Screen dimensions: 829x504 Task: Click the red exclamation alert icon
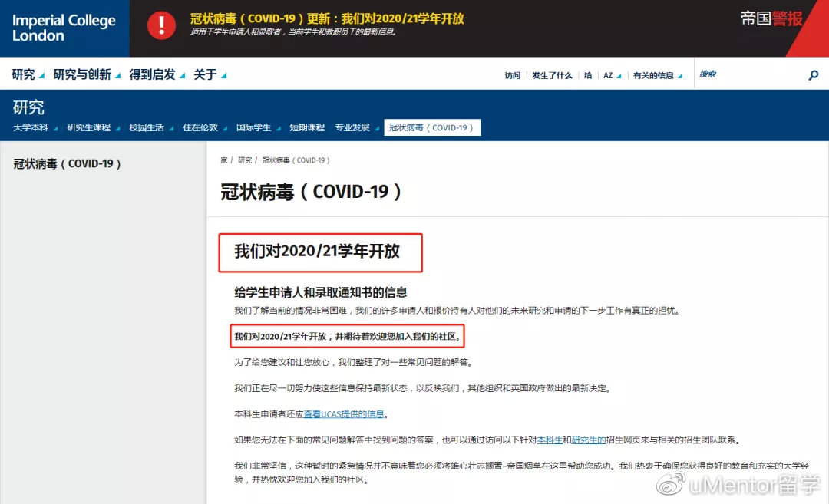click(x=161, y=25)
